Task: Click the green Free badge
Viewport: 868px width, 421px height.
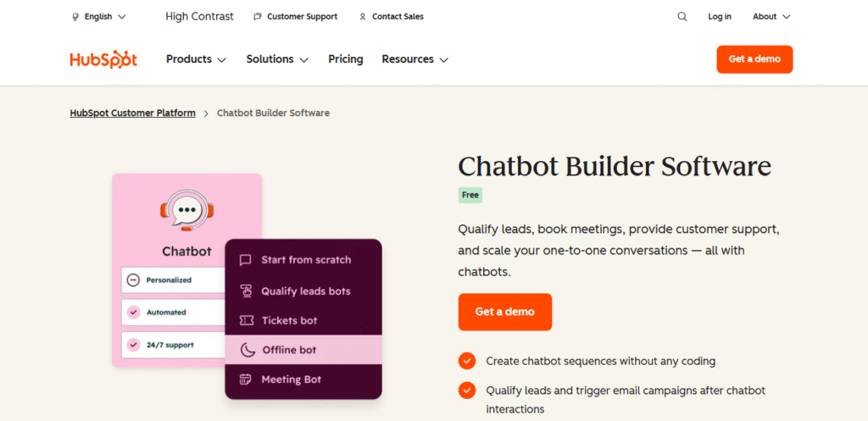Action: click(470, 196)
